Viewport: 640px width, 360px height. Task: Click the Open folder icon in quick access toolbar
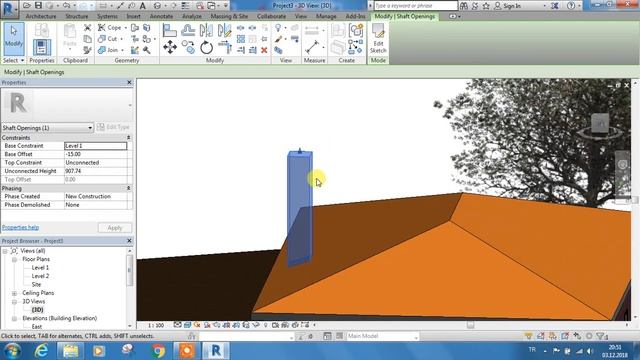pyautogui.click(x=27, y=5)
